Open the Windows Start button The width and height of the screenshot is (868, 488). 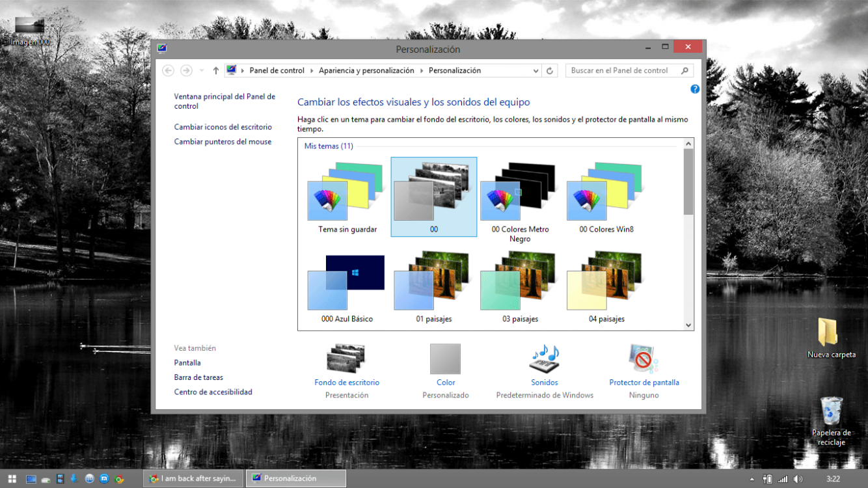click(12, 479)
